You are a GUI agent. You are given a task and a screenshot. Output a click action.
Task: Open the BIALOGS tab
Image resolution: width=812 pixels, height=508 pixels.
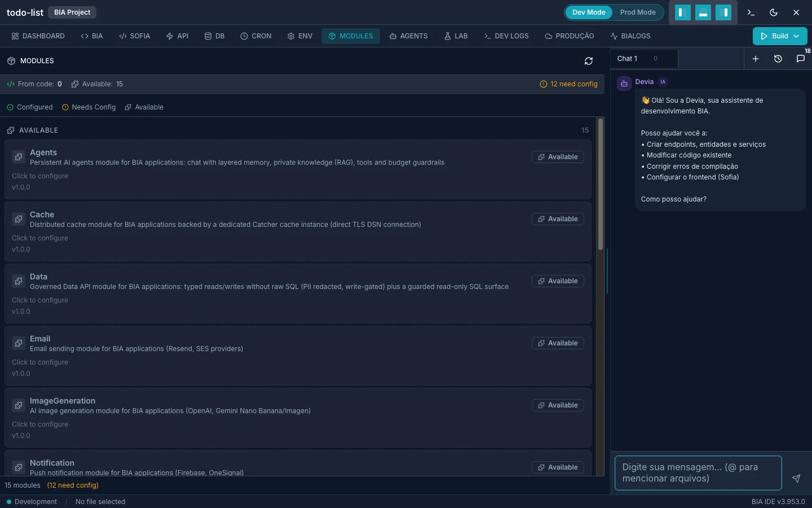coord(630,36)
